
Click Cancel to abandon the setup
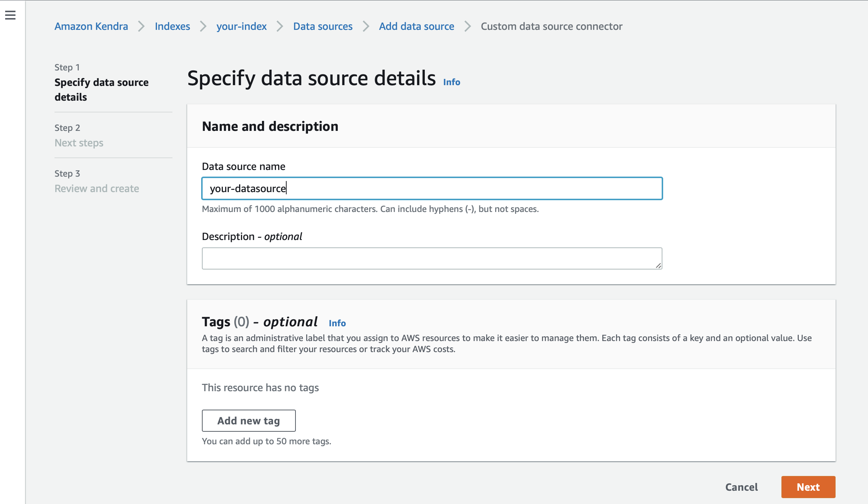tap(741, 487)
